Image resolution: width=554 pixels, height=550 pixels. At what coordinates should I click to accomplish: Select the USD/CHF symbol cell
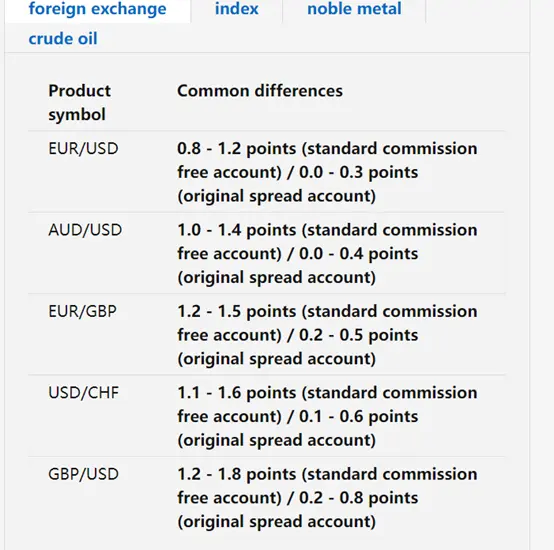click(83, 393)
